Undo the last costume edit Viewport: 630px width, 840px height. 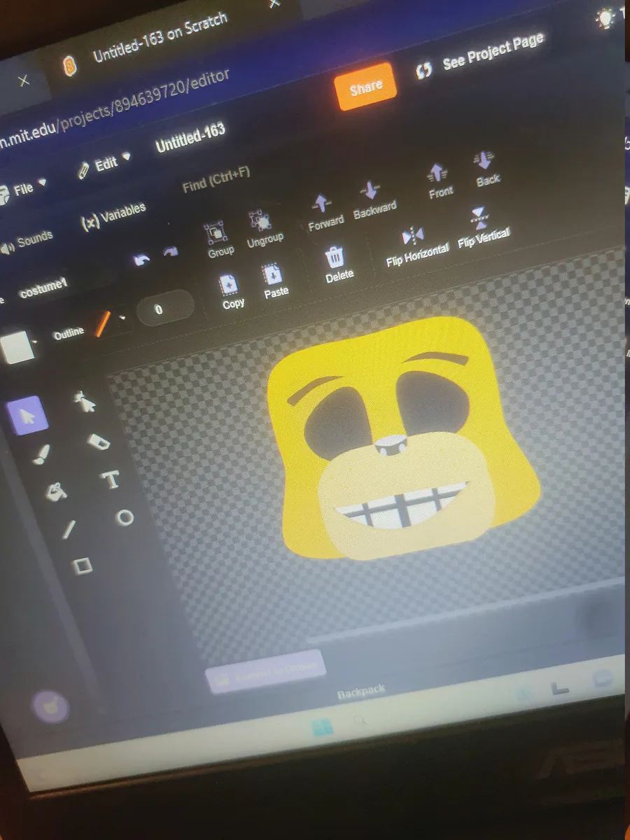142,260
